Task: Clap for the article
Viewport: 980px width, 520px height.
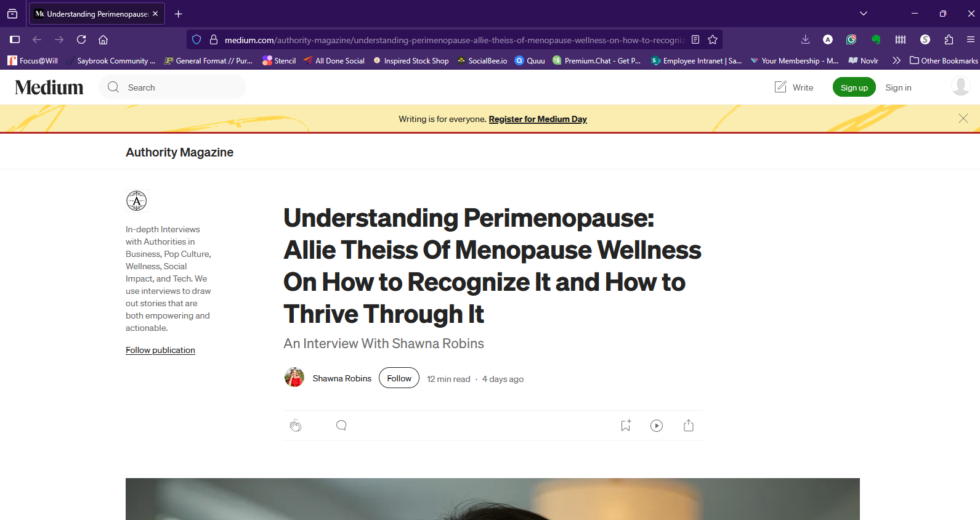Action: (x=296, y=426)
